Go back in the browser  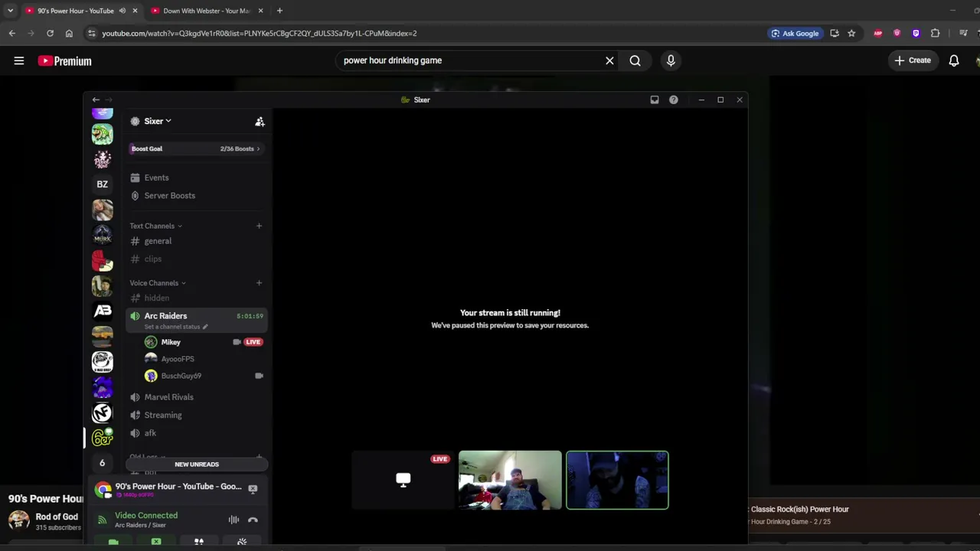[x=12, y=33]
